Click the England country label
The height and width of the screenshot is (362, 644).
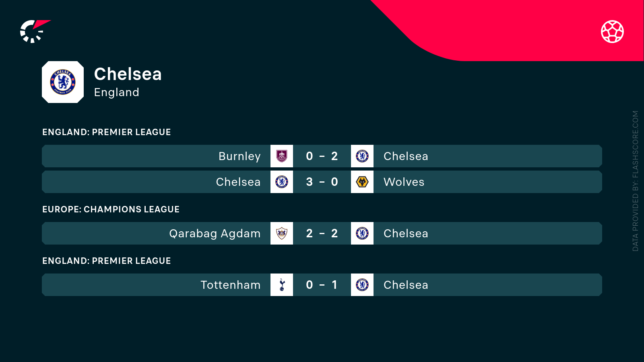(116, 93)
